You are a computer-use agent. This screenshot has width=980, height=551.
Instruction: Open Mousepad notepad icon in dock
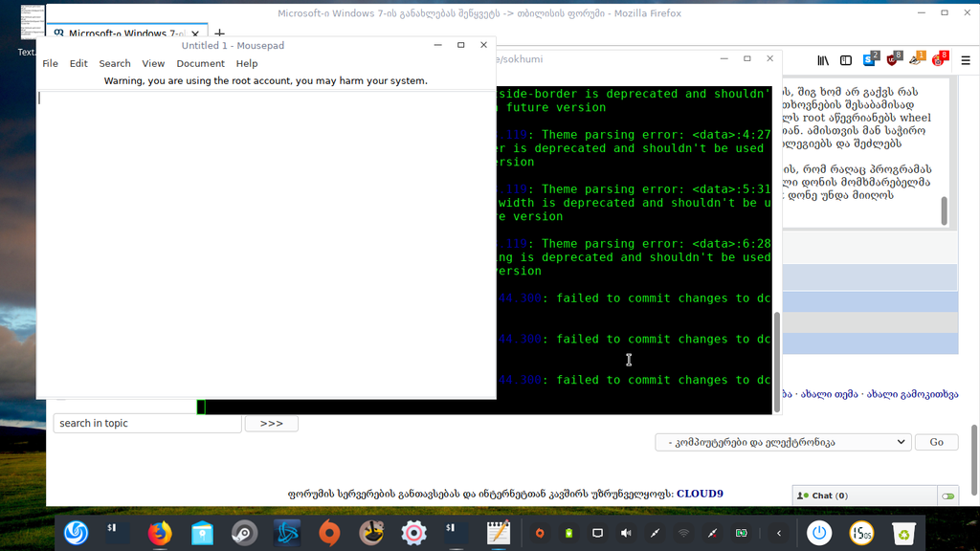(x=498, y=533)
